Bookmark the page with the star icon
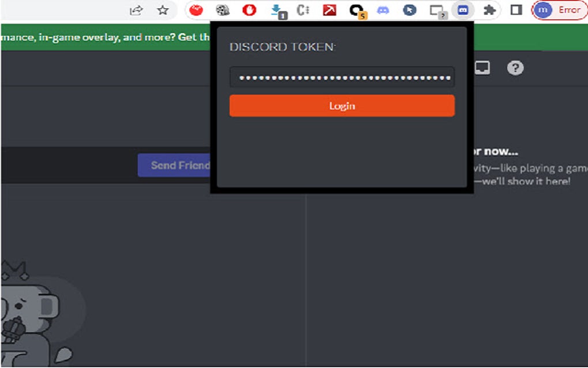 [x=161, y=10]
